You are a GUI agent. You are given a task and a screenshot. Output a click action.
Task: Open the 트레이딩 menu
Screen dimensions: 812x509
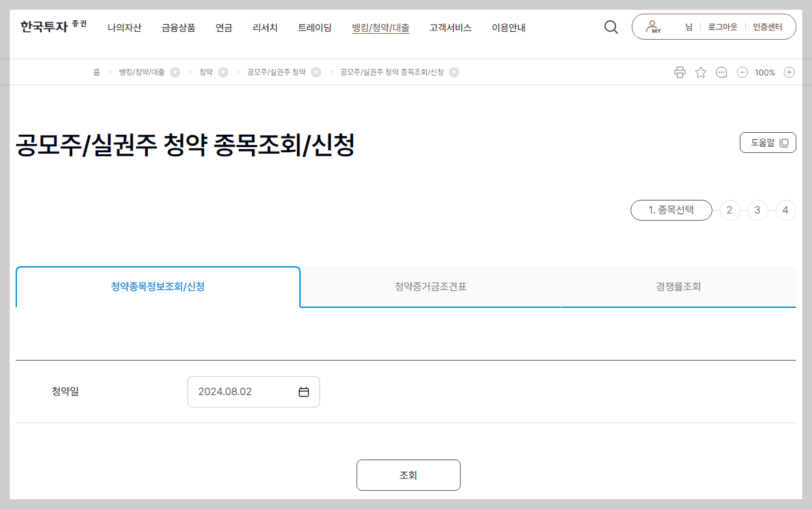coord(315,28)
